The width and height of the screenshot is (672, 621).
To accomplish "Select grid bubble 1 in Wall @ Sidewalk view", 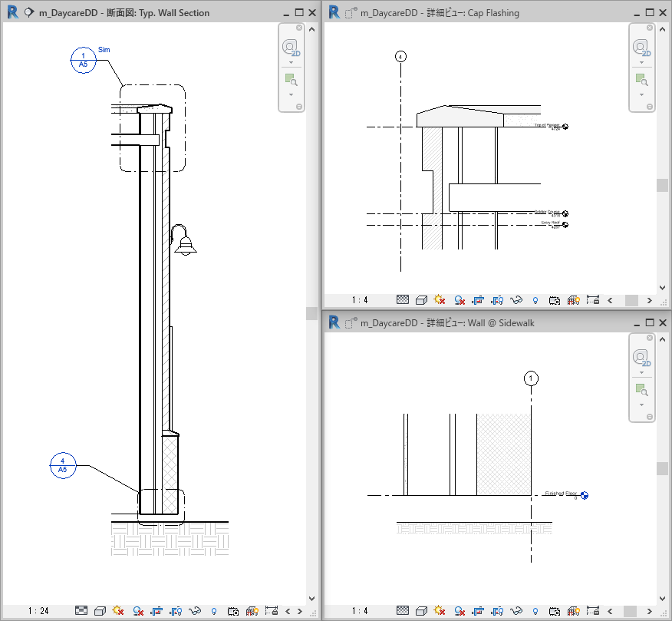I will (531, 378).
